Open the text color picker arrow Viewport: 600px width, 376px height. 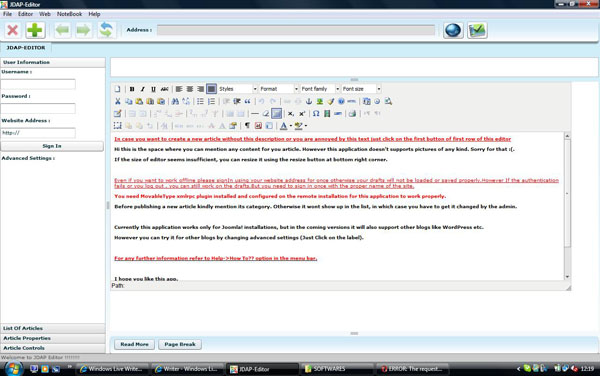coord(291,126)
